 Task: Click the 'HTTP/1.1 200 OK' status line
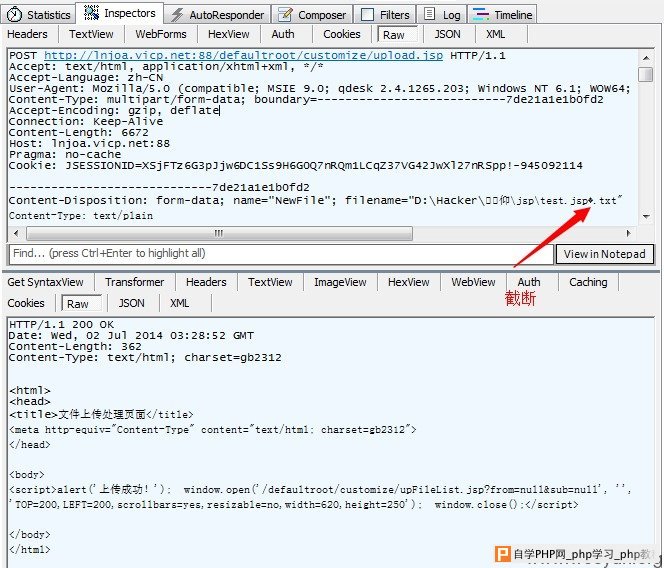pos(61,325)
